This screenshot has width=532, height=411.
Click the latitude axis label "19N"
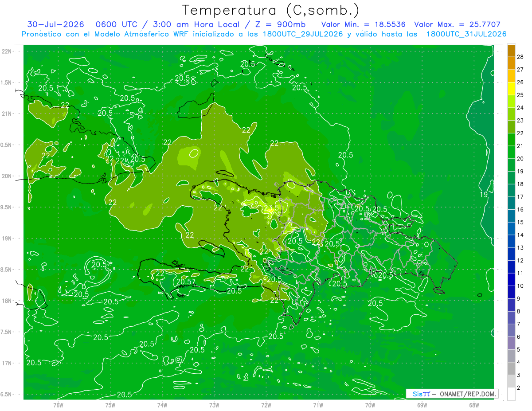click(x=7, y=239)
